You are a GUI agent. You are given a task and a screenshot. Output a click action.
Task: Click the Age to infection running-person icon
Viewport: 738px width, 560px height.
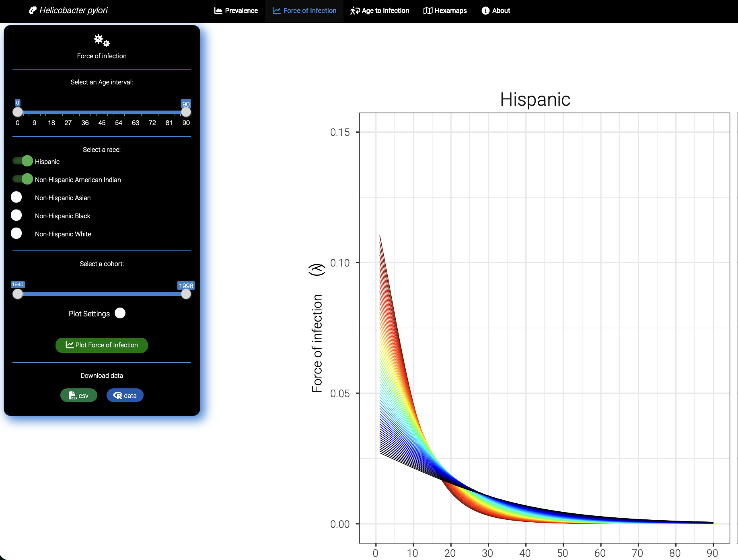[x=355, y=11]
